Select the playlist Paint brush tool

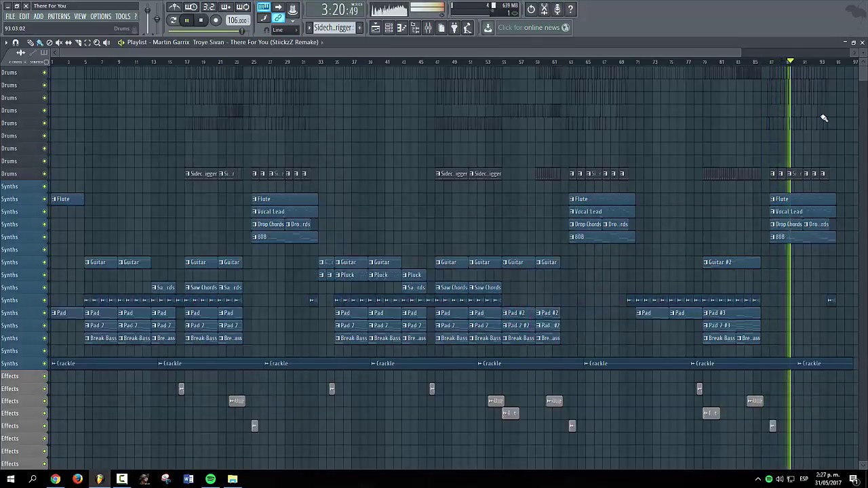tap(40, 42)
